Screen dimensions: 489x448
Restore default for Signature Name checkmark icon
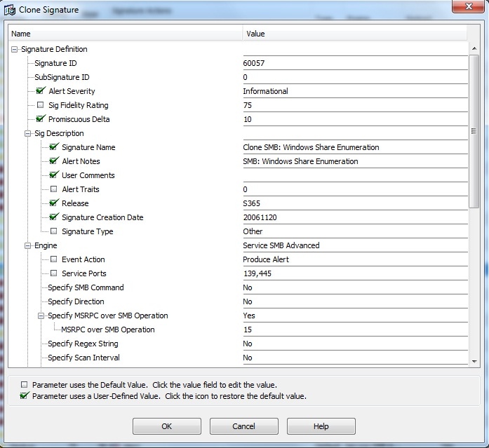tap(54, 147)
